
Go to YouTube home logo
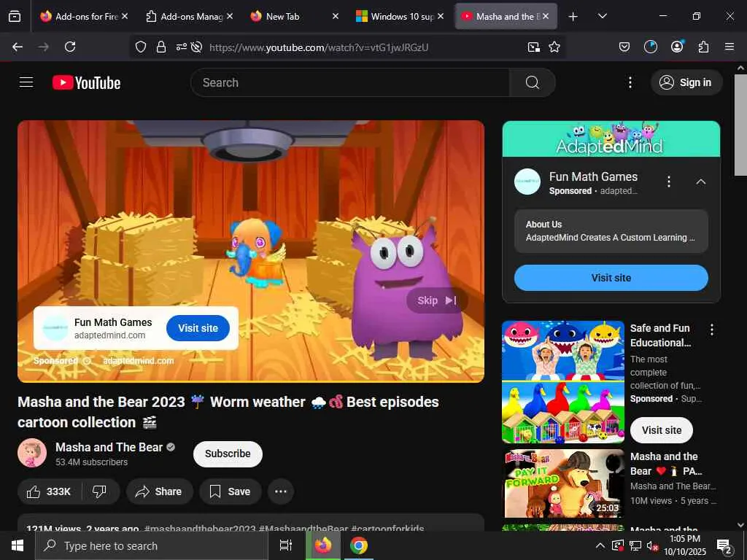coord(86,82)
